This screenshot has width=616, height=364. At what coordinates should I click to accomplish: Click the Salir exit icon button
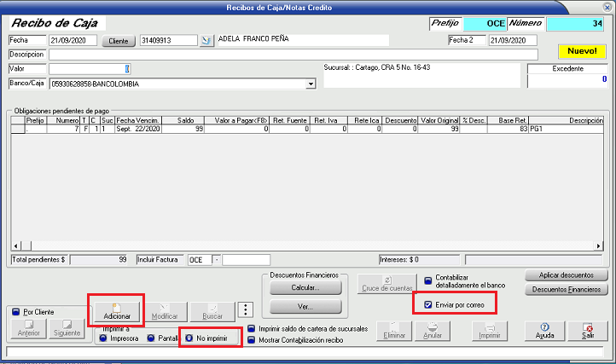coord(587,330)
